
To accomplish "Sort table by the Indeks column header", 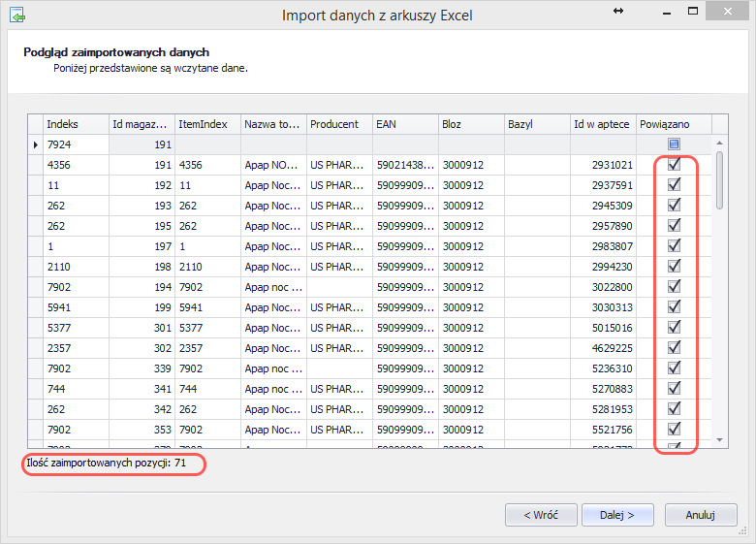I will pyautogui.click(x=76, y=124).
